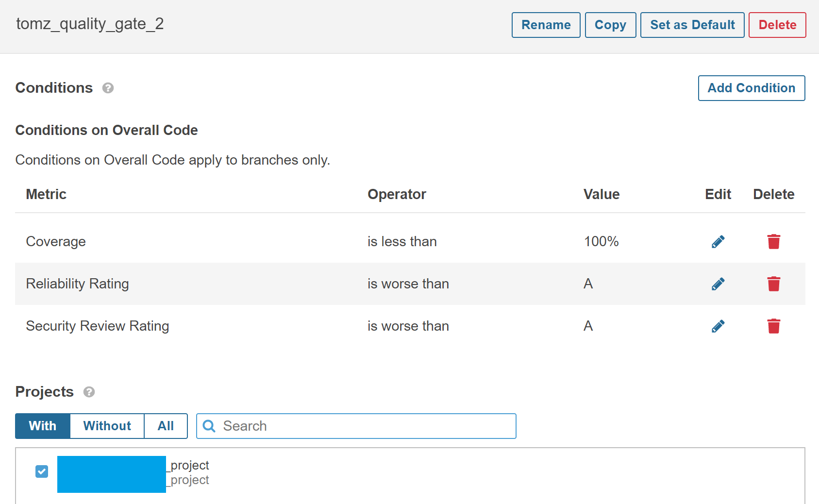This screenshot has height=504, width=819.
Task: Delete the Reliability Rating condition
Action: tap(773, 284)
